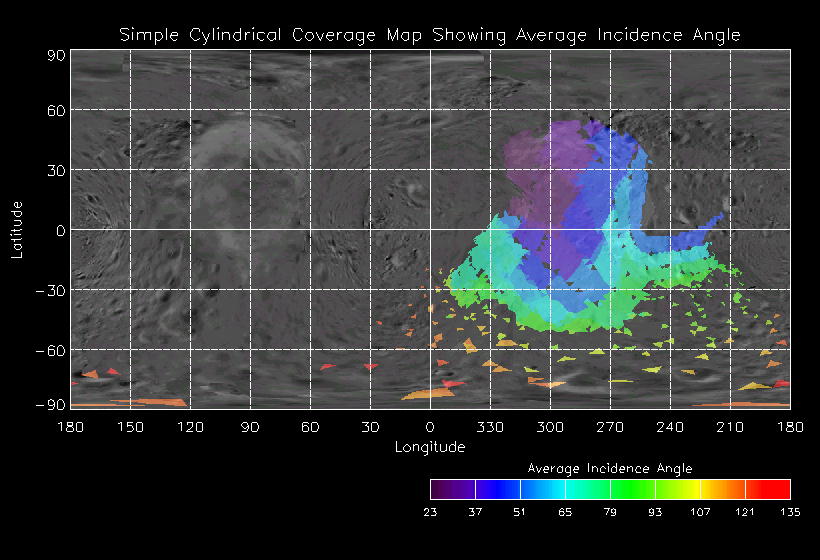Click the 'Longitude' axis label

point(430,447)
